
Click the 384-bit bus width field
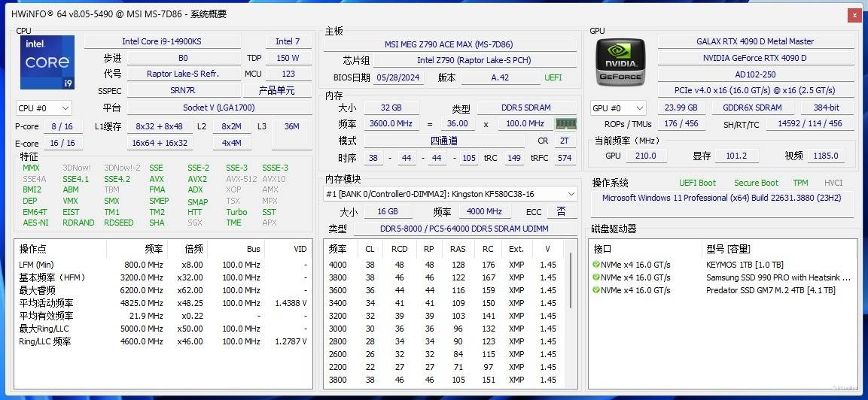point(827,108)
